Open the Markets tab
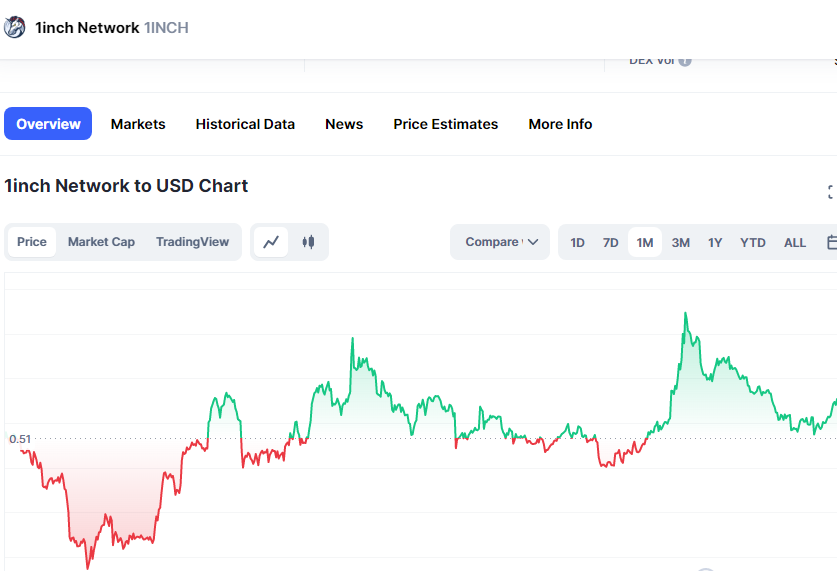This screenshot has width=837, height=571. (x=138, y=124)
